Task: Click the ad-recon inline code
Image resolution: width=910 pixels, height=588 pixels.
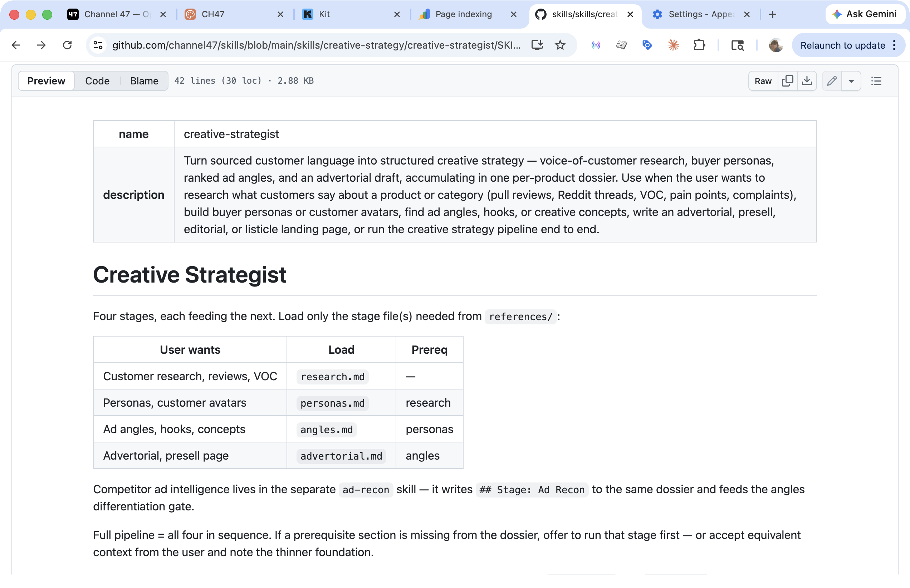Action: coord(366,490)
